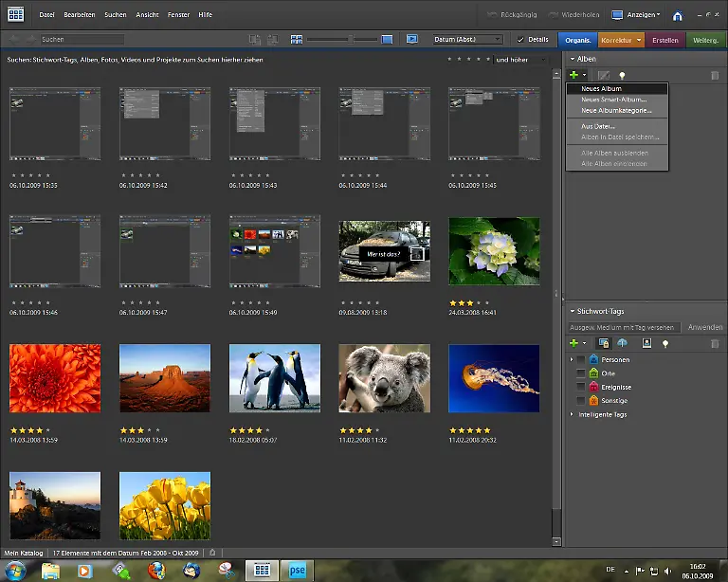Click the home icon in the top bar
The width and height of the screenshot is (728, 582).
pos(677,16)
